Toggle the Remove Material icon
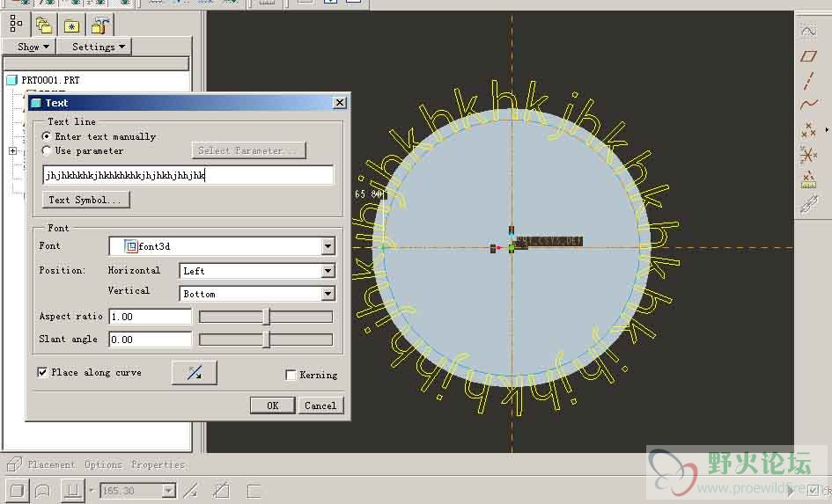Image resolution: width=832 pixels, height=504 pixels. pyautogui.click(x=221, y=491)
